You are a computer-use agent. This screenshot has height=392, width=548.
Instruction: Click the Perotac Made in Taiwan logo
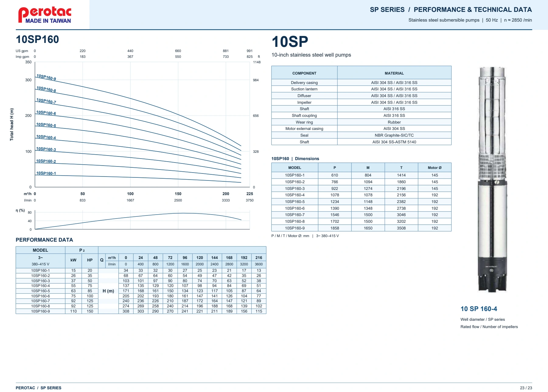[45, 15]
